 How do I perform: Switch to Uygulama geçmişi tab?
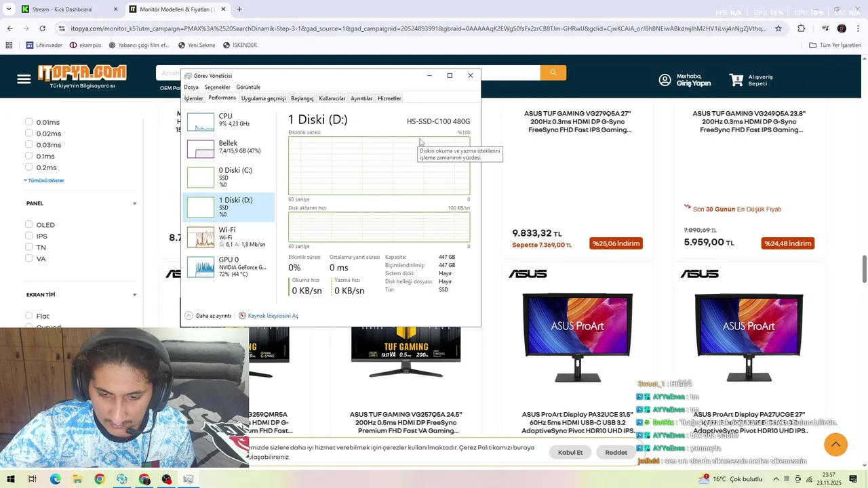263,99
